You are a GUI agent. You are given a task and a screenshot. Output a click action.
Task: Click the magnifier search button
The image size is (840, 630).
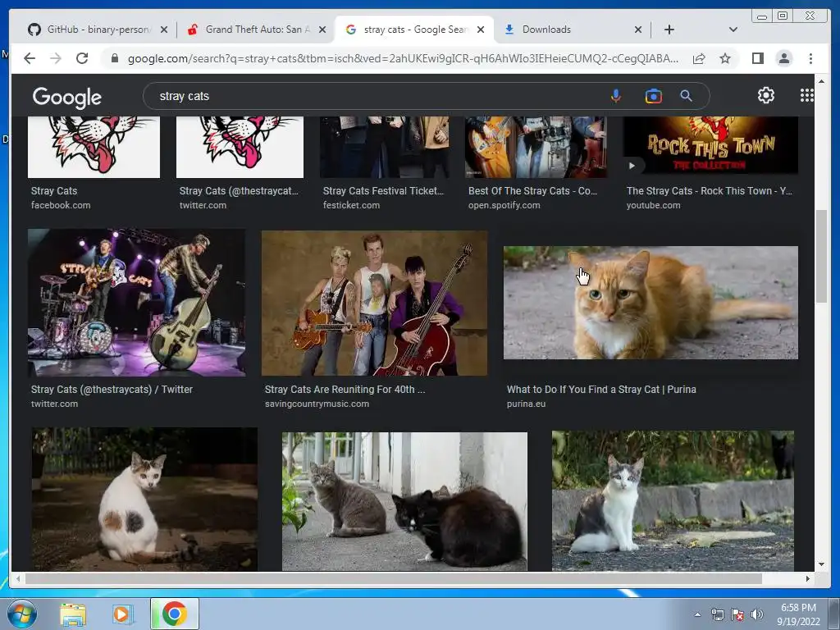[686, 96]
